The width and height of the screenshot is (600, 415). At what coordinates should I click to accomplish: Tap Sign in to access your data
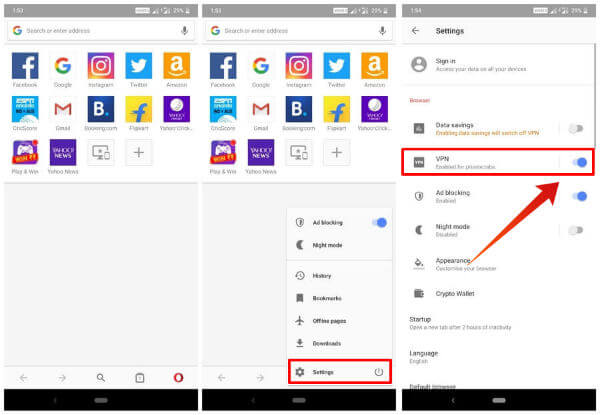[480, 65]
